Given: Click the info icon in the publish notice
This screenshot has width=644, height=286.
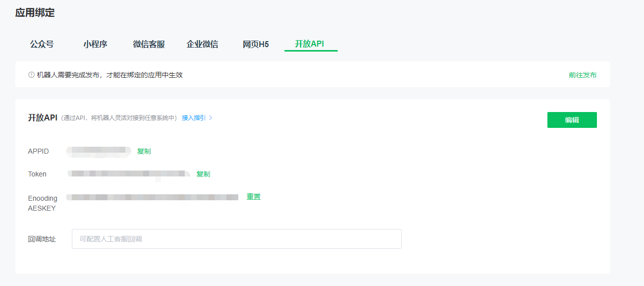Looking at the screenshot, I should [32, 75].
